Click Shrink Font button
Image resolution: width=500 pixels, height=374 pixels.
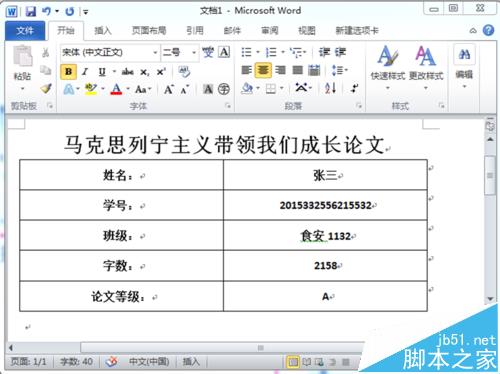pos(185,89)
